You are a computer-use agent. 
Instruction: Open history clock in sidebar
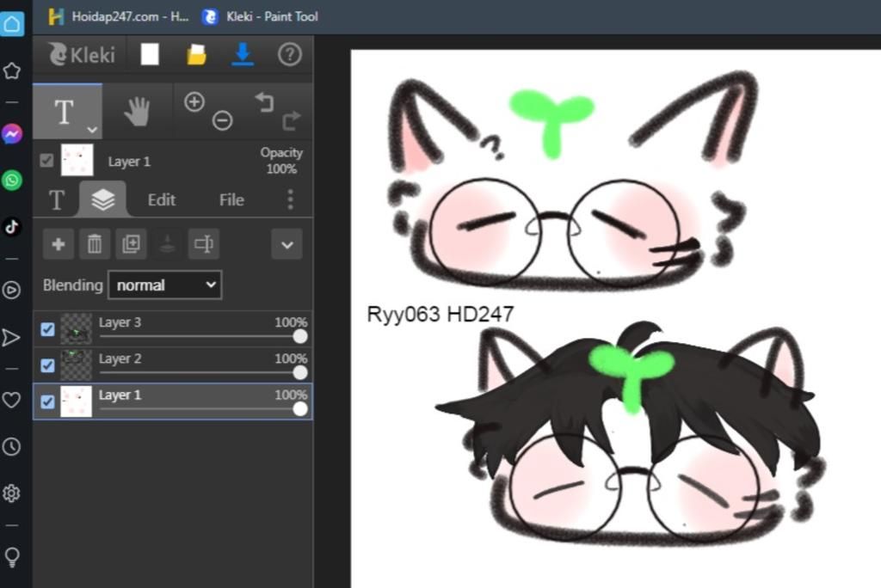pyautogui.click(x=12, y=447)
